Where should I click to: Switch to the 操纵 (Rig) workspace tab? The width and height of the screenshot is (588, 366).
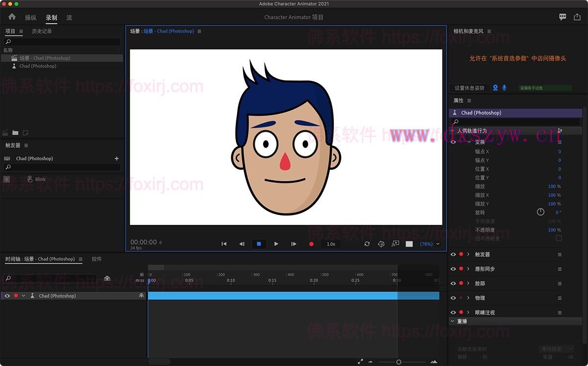click(31, 18)
